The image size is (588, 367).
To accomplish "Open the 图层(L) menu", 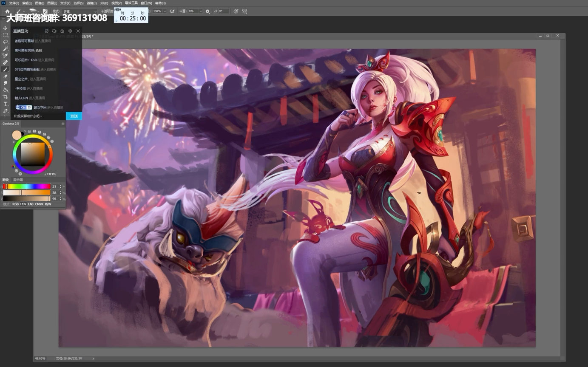I will [x=52, y=3].
